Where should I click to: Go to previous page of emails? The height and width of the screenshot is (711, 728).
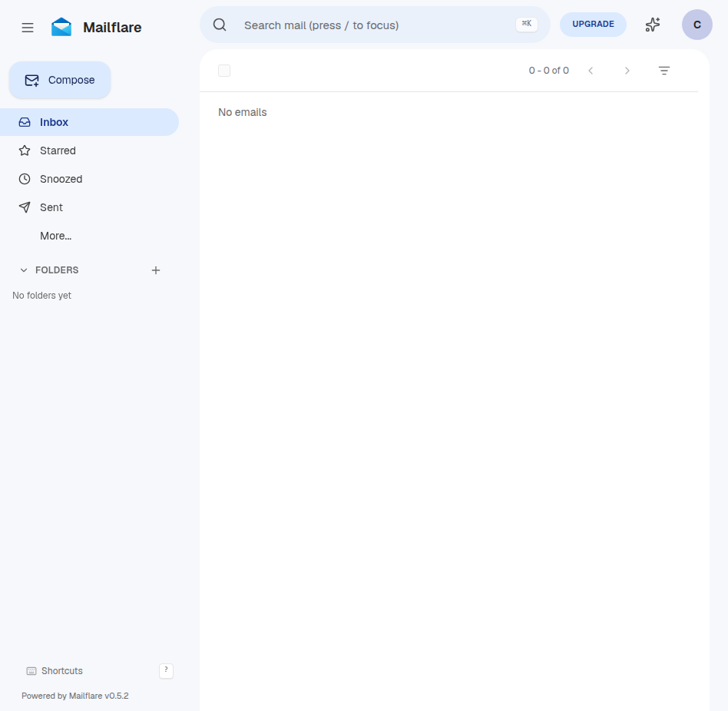591,71
